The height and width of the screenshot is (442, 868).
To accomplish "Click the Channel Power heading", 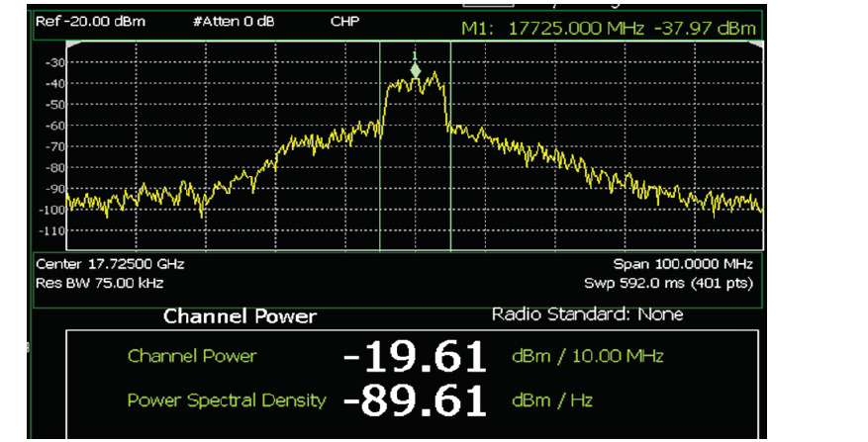I will coord(241,316).
